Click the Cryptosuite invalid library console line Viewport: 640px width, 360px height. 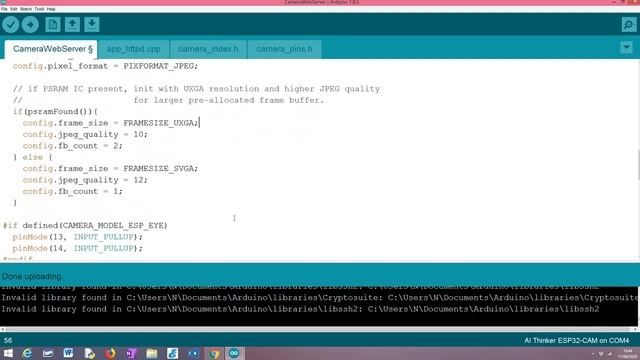319,298
